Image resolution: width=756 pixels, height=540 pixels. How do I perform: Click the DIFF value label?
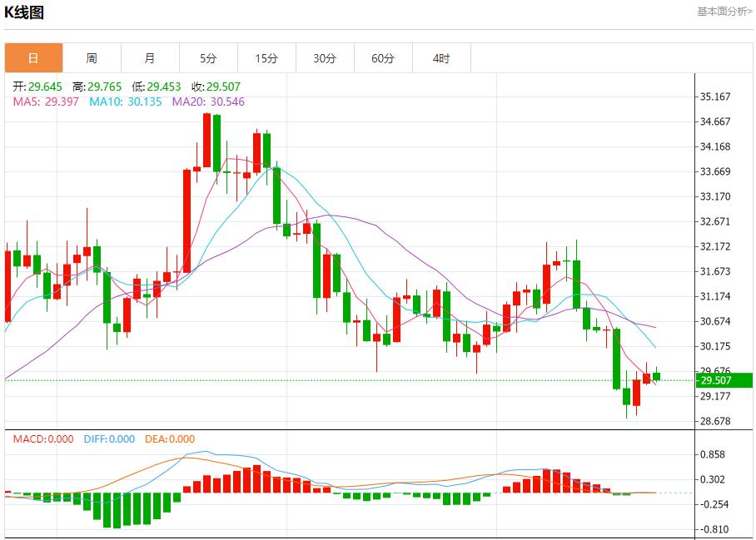click(x=109, y=439)
